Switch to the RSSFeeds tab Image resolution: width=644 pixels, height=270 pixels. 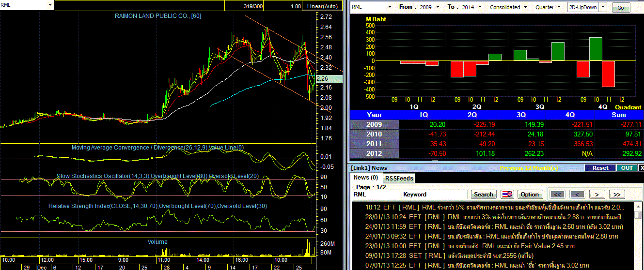399,179
